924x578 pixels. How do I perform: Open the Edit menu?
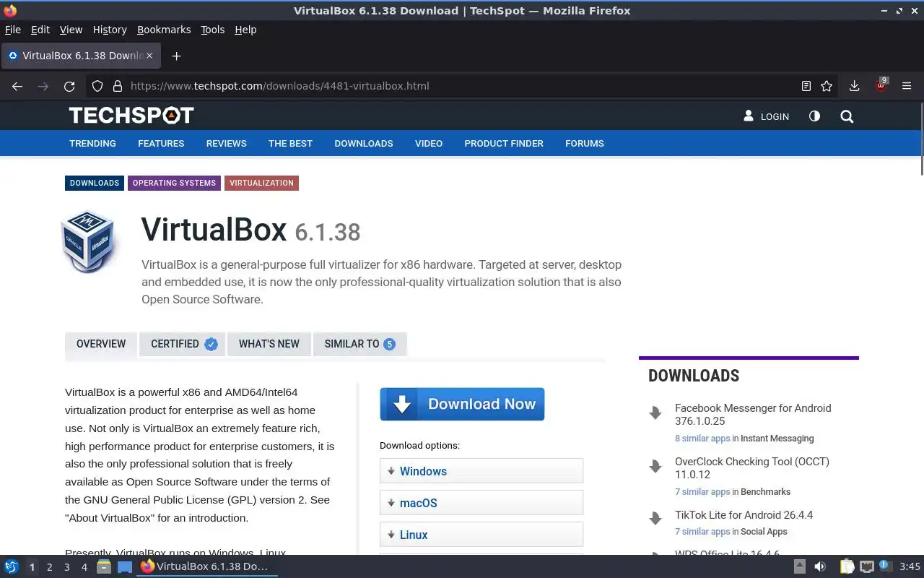pos(40,30)
